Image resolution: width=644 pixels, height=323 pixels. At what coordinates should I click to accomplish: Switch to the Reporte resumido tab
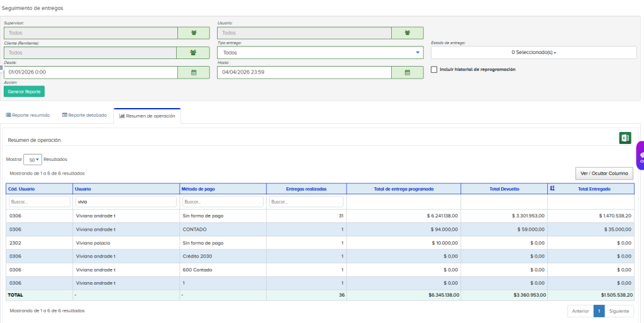28,116
